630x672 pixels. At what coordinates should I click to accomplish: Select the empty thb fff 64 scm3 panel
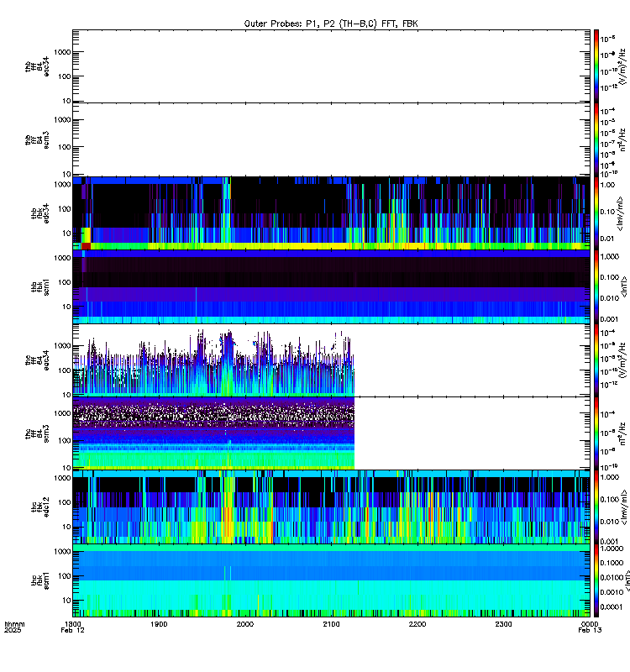tap(331, 139)
